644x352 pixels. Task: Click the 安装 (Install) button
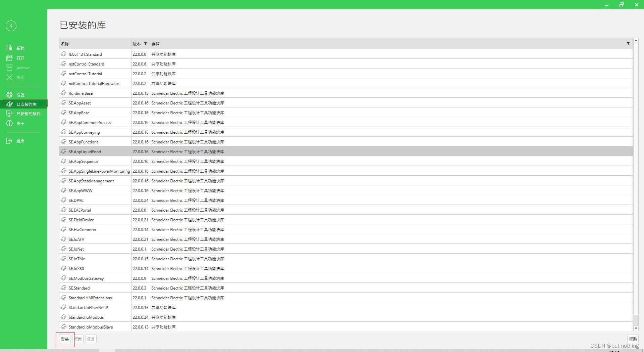coord(65,339)
